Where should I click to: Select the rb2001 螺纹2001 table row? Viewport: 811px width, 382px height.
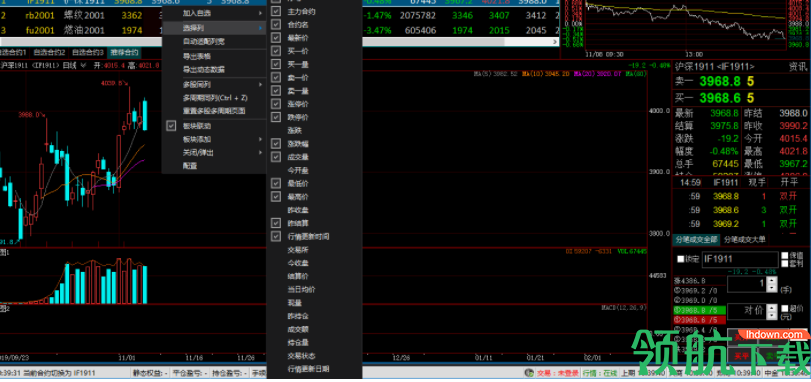pos(279,16)
